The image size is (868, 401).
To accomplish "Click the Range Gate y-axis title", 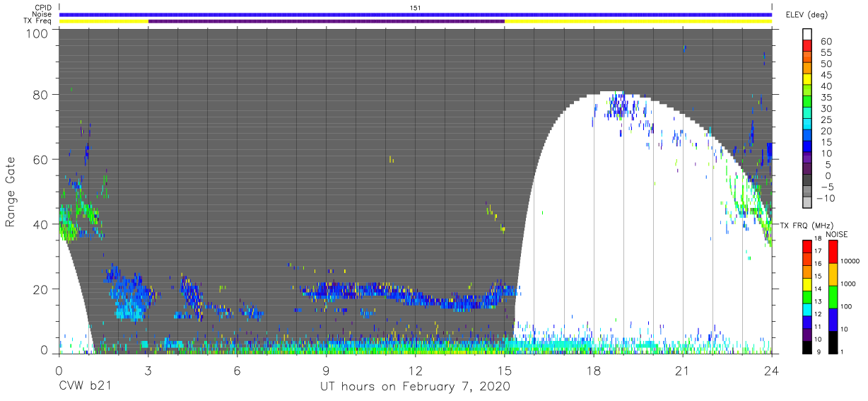I will pyautogui.click(x=11, y=192).
